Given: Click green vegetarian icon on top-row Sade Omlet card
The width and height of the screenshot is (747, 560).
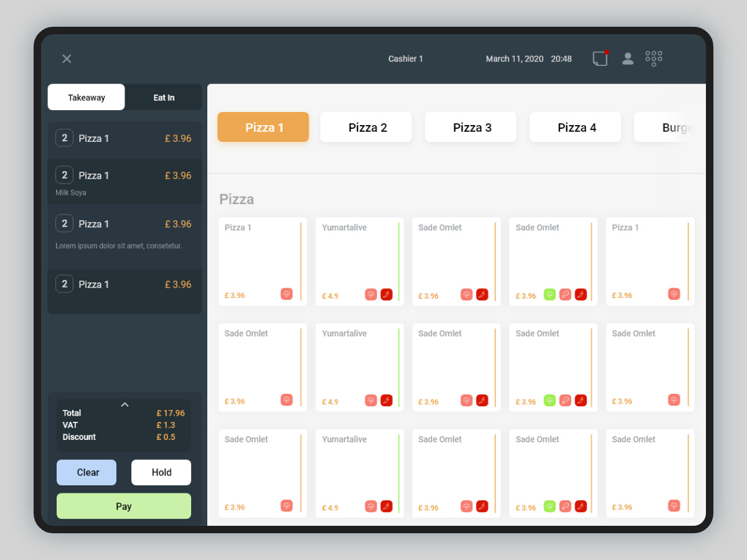Looking at the screenshot, I should click(550, 294).
